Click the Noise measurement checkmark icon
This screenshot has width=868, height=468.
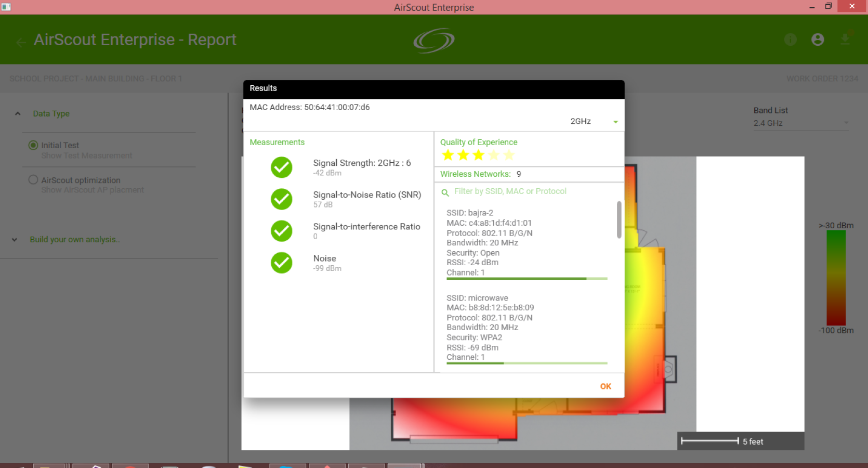[282, 263]
